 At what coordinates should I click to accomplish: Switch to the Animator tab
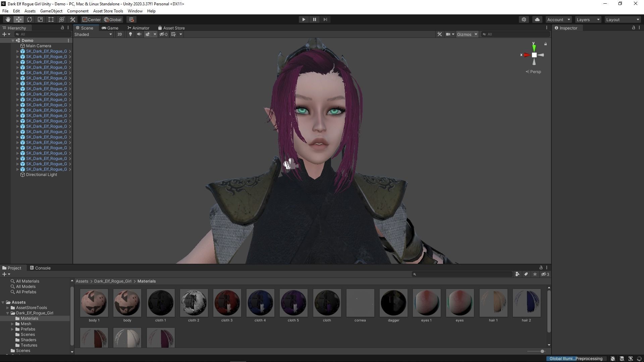click(x=138, y=28)
